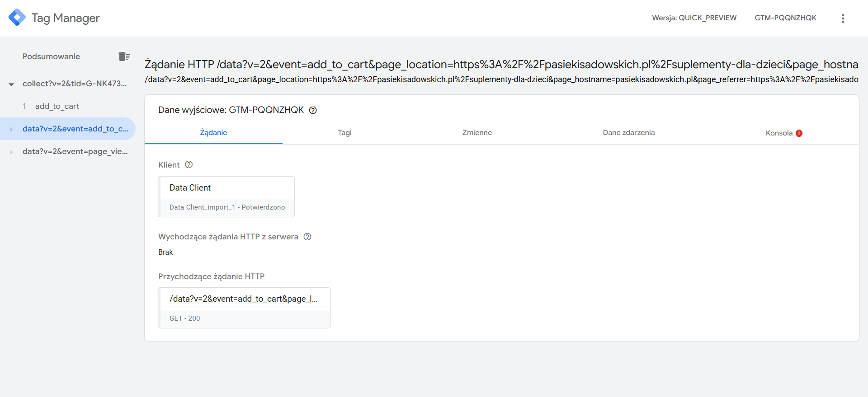Select the data?v=2&event=add_to_c request row

(x=68, y=129)
